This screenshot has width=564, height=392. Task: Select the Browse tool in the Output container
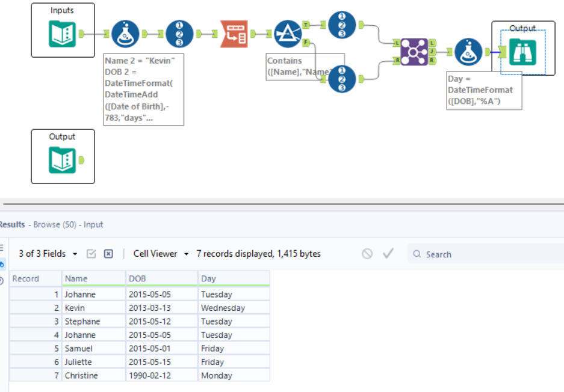click(522, 52)
